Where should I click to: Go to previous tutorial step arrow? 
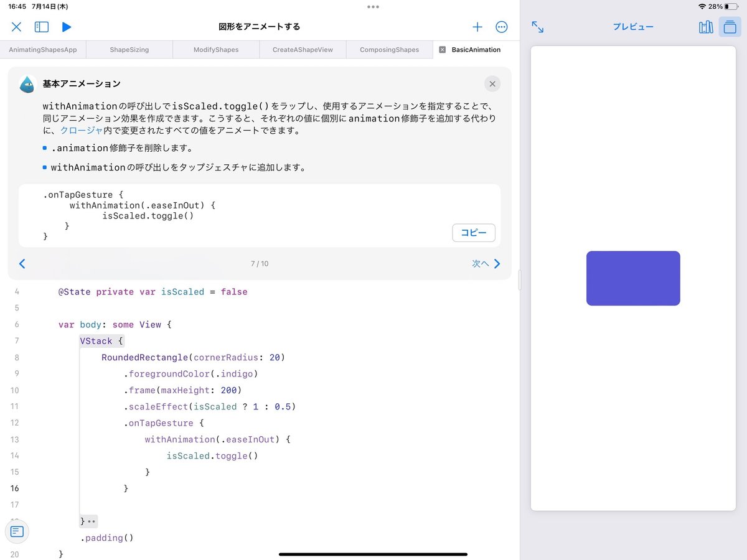[x=22, y=264]
